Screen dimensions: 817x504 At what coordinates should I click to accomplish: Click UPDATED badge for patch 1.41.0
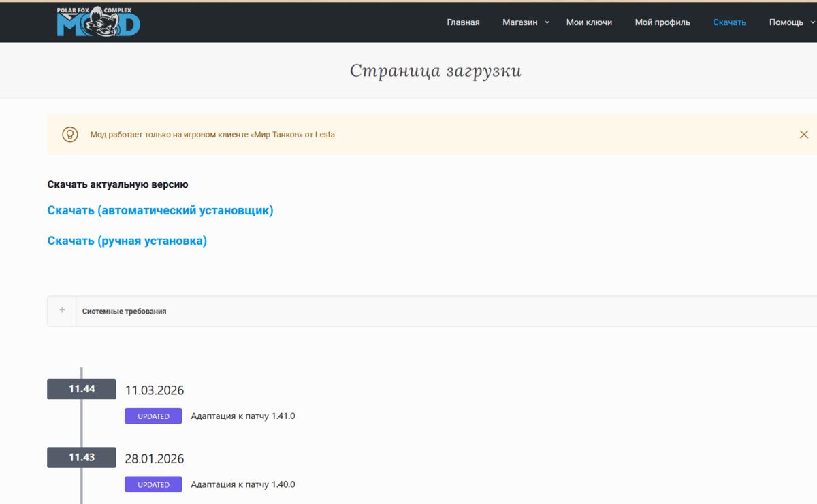(x=153, y=416)
